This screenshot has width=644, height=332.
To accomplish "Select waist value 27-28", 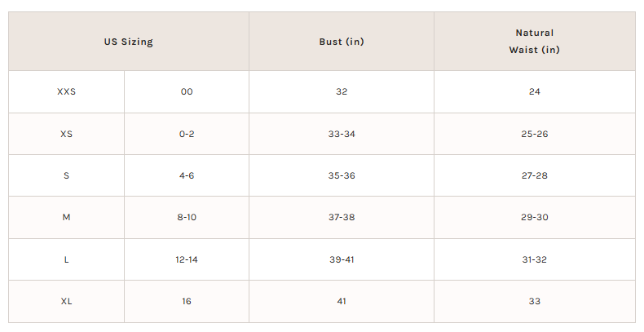I will click(x=534, y=176).
